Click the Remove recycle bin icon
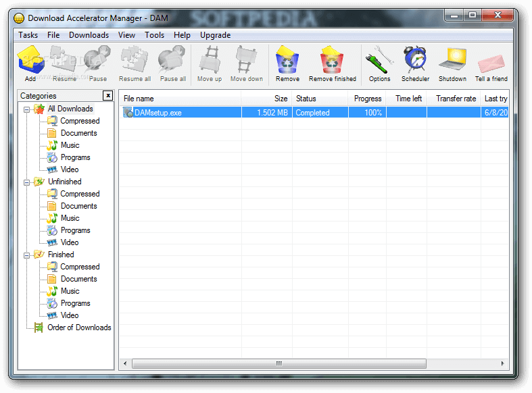Viewport: 532px width, 393px height. [287, 60]
